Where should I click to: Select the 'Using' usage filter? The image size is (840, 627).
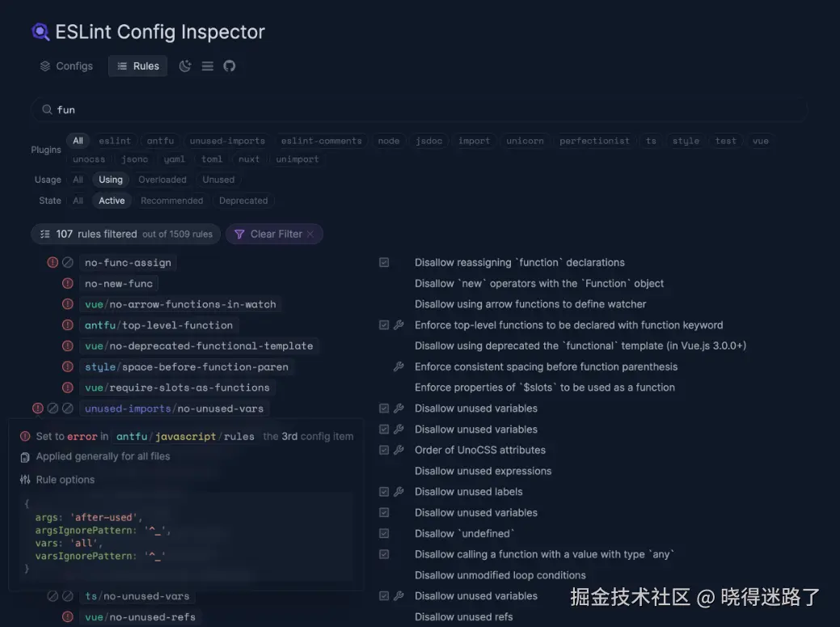click(x=111, y=180)
